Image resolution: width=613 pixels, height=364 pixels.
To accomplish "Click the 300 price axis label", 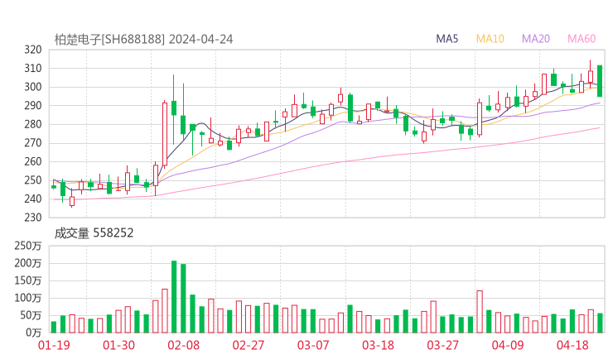I will (33, 87).
